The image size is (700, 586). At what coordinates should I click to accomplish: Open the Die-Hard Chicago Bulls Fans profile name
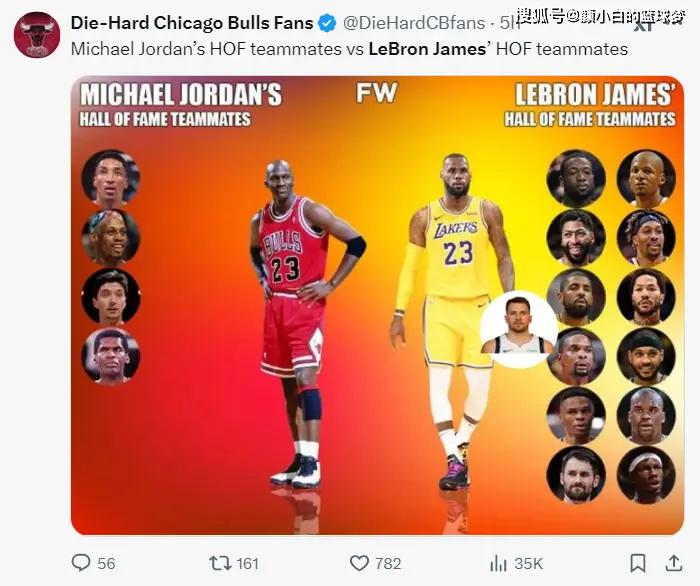[192, 23]
